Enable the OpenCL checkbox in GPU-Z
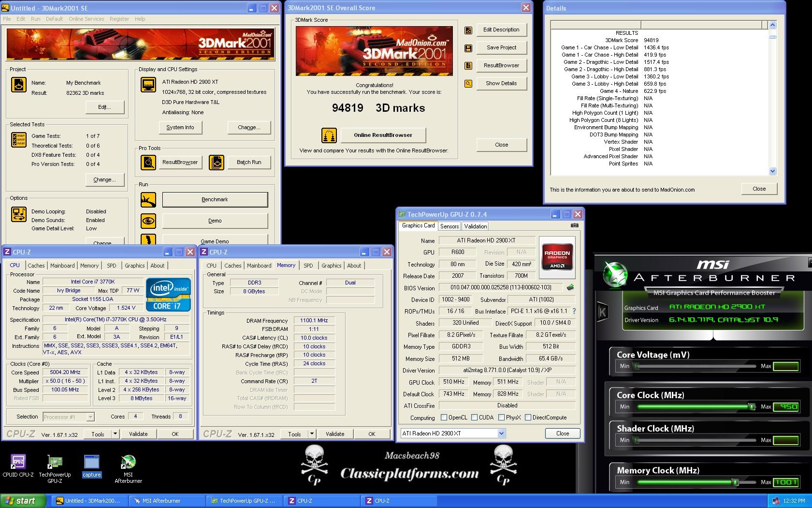This screenshot has width=812, height=508. (x=444, y=418)
